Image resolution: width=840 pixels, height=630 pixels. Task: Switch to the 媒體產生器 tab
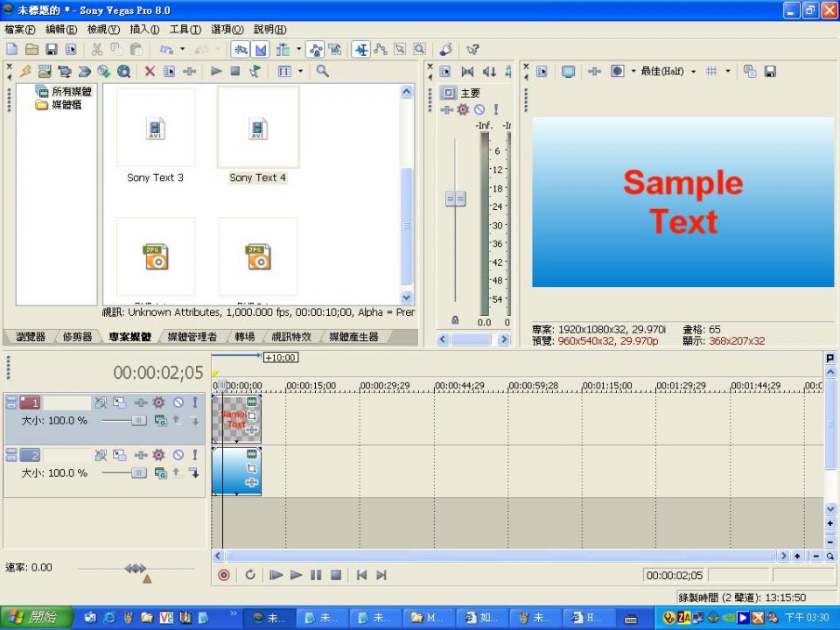[x=353, y=337]
